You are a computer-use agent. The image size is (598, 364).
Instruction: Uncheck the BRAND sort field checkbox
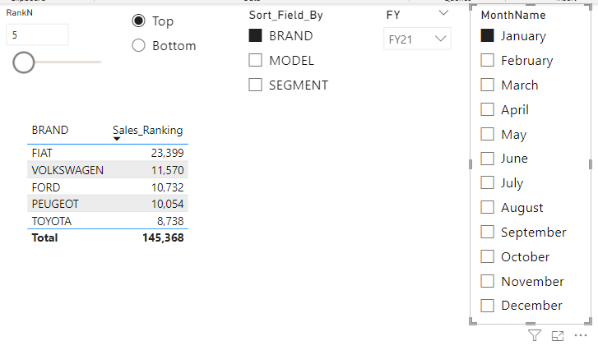click(255, 36)
